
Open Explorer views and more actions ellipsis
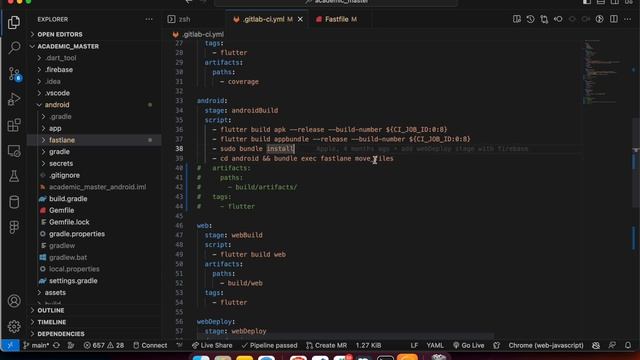(149, 19)
